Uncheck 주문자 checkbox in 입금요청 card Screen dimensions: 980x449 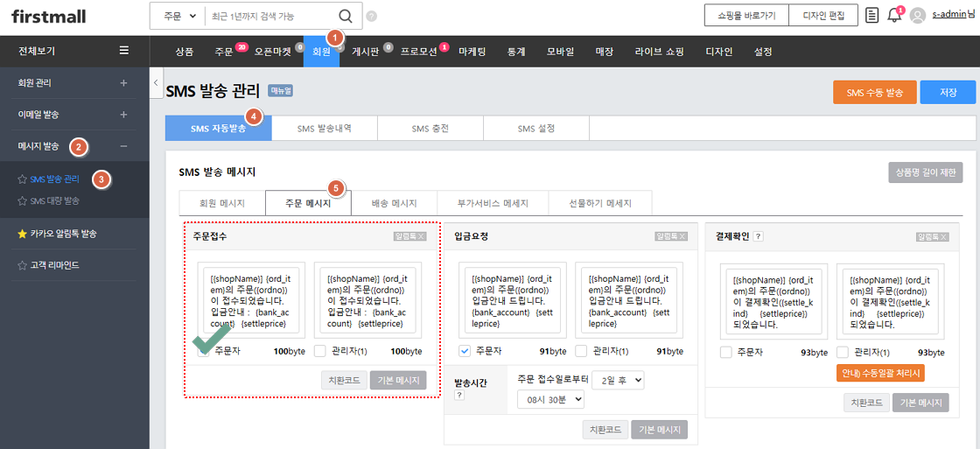click(x=465, y=351)
